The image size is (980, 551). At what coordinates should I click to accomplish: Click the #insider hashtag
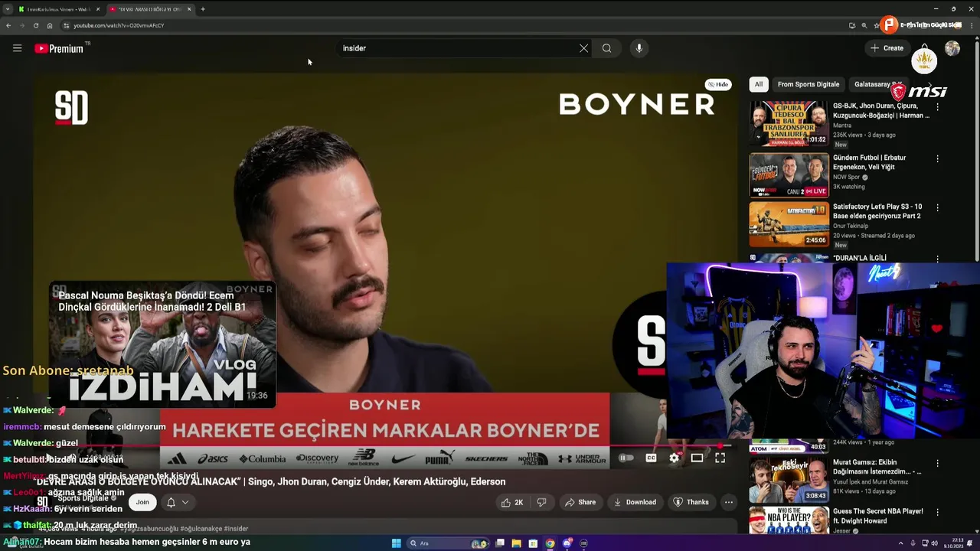coord(236,529)
